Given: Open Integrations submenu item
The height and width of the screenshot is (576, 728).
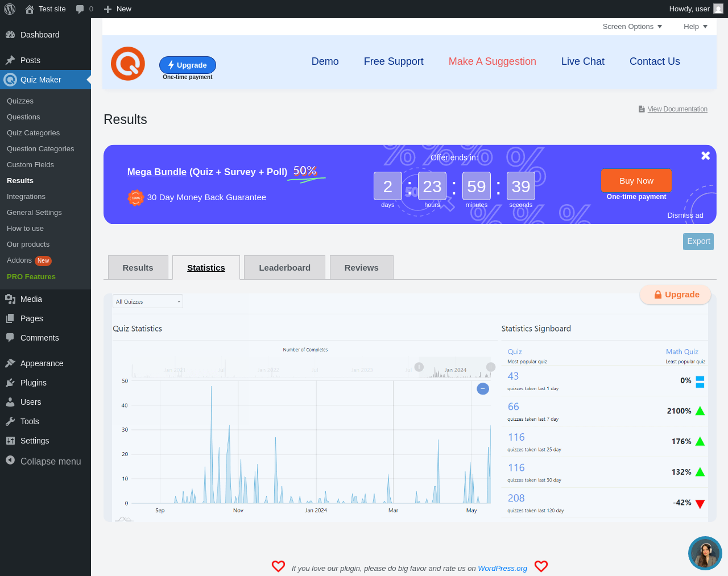Looking at the screenshot, I should (45, 197).
